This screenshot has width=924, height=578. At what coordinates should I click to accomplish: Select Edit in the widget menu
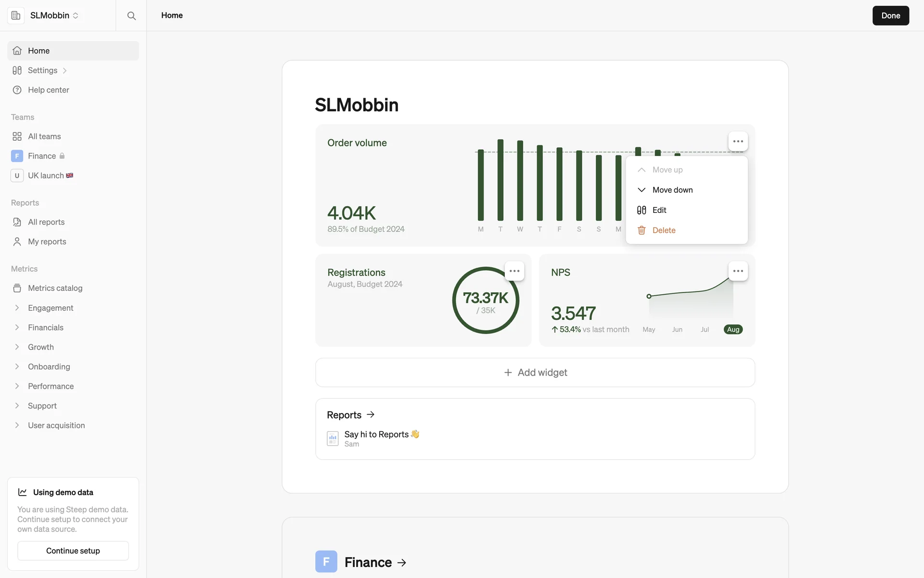click(659, 210)
